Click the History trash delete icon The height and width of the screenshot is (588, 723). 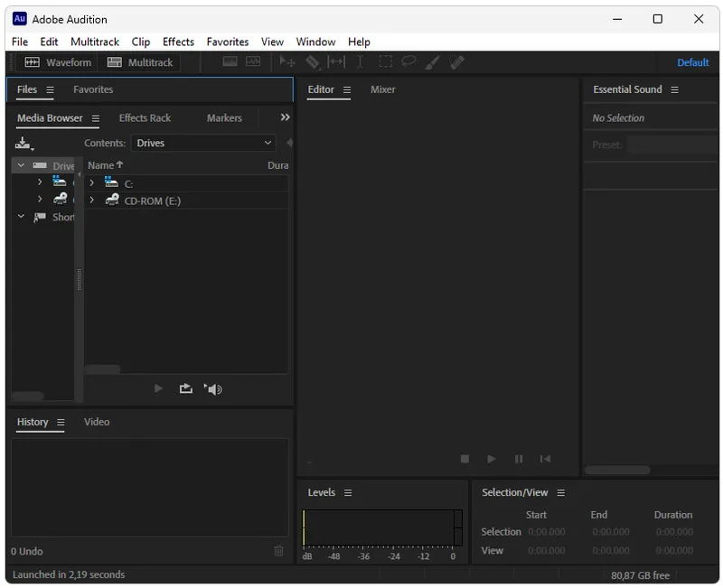tap(279, 551)
